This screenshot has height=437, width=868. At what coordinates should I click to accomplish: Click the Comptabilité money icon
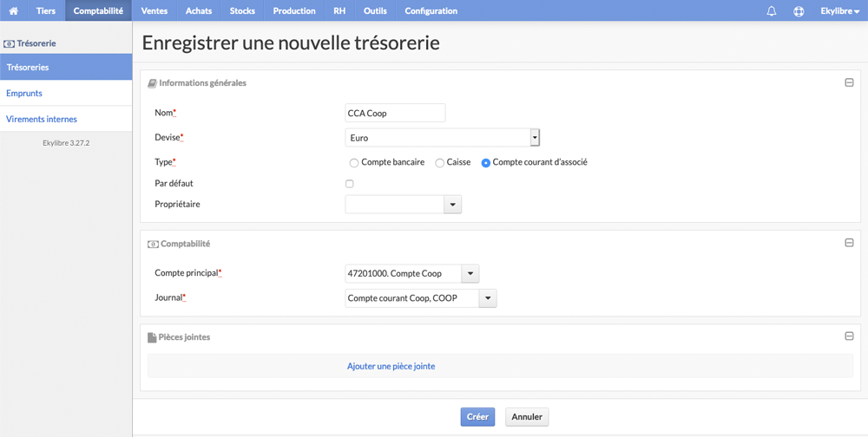click(152, 244)
